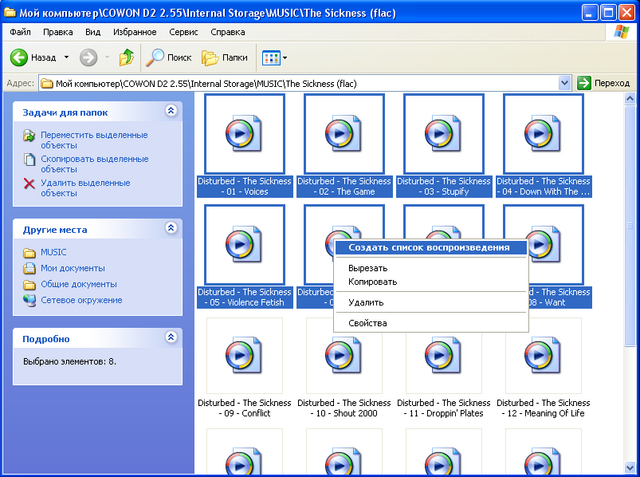Open the MUSIC link in Другие места
This screenshot has width=640, height=477.
(x=53, y=252)
